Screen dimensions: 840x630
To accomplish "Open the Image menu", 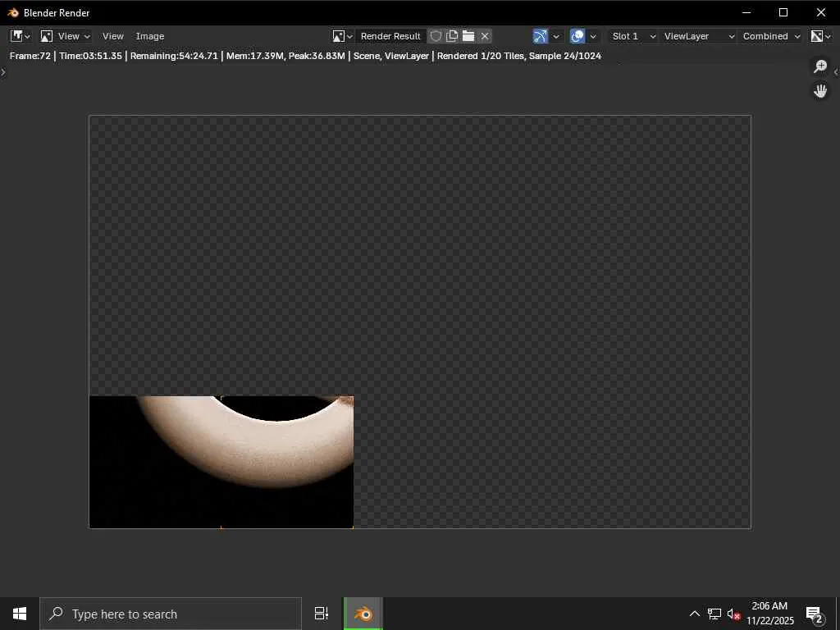I will [x=150, y=36].
